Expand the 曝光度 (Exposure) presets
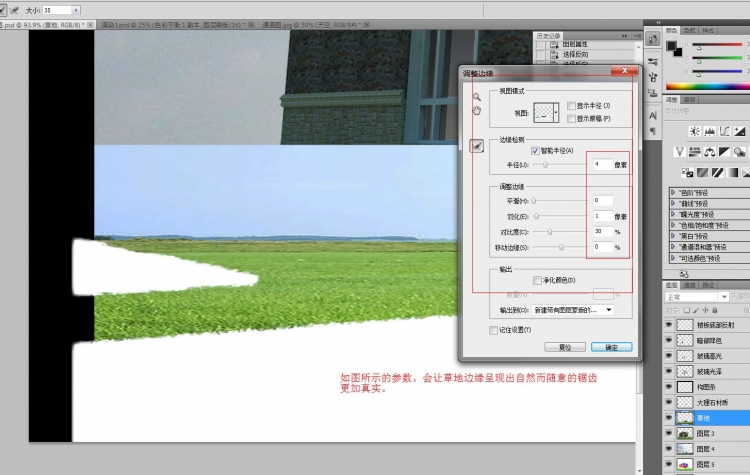This screenshot has width=750, height=475. click(673, 214)
